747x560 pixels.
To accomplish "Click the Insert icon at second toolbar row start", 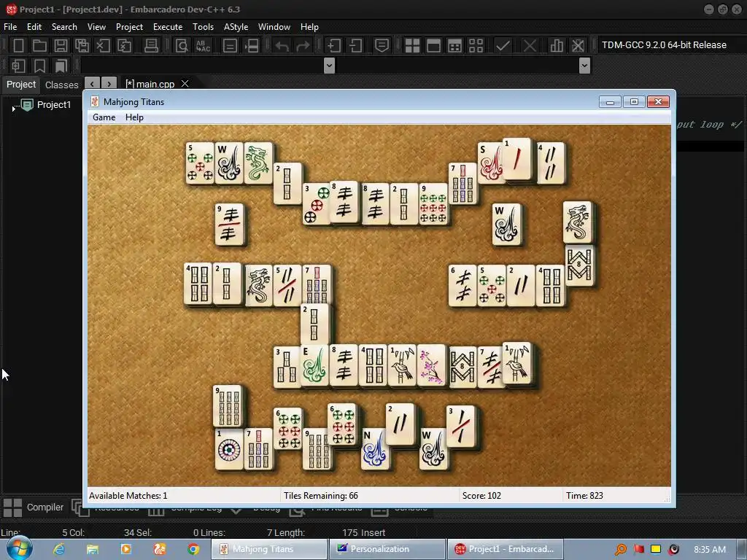I will [x=18, y=66].
